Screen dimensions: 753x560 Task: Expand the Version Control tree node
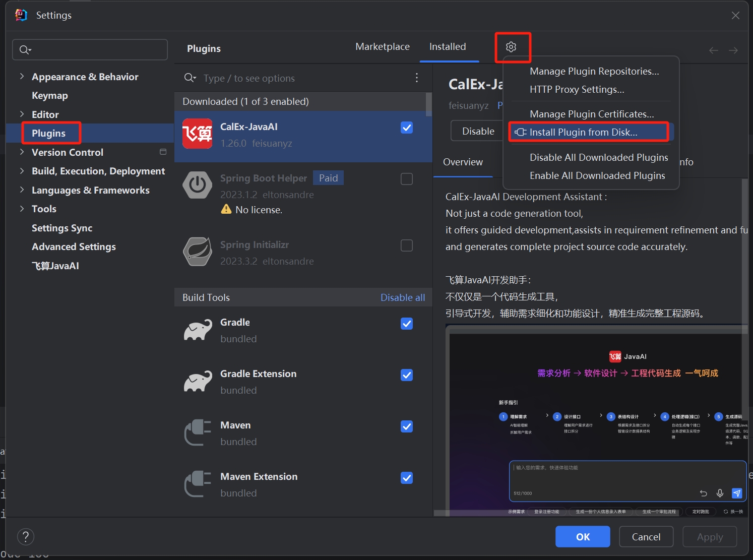22,152
